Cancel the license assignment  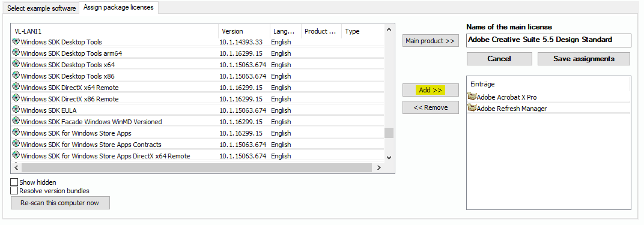(499, 59)
